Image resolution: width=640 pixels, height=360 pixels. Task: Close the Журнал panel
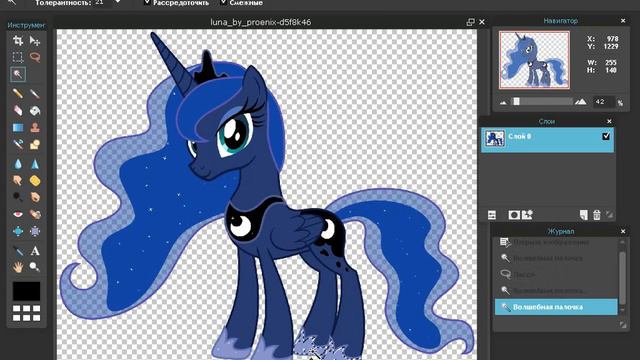(x=623, y=231)
